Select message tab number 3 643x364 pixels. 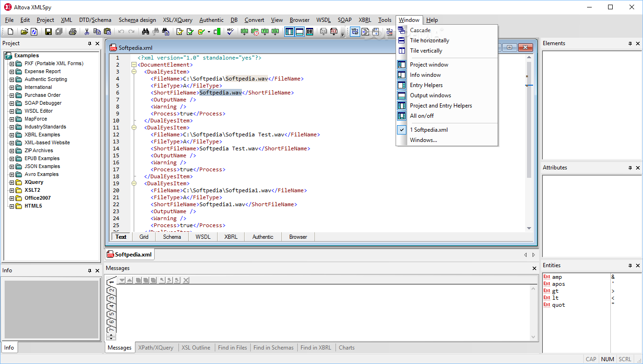pyautogui.click(x=111, y=298)
